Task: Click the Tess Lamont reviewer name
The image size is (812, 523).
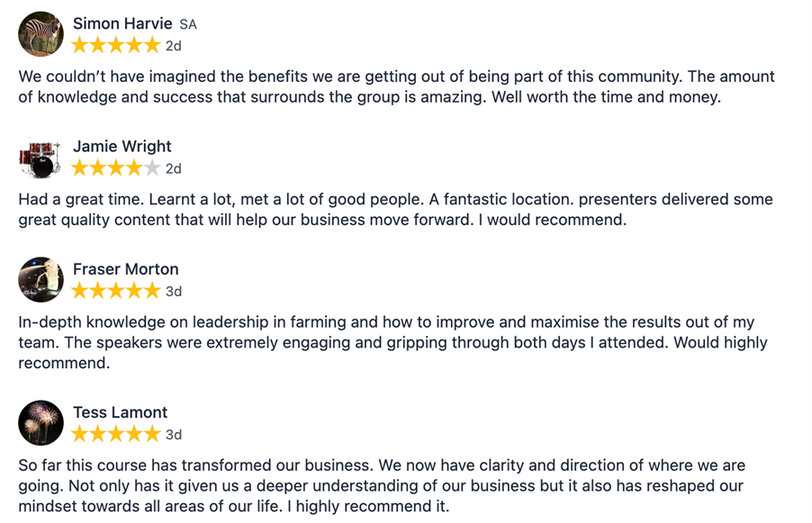Action: coord(120,412)
